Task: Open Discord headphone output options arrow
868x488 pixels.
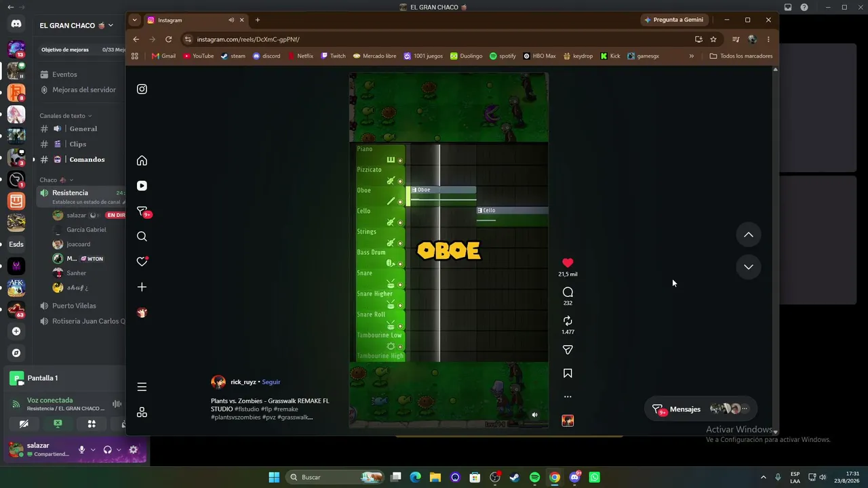Action: click(119, 449)
